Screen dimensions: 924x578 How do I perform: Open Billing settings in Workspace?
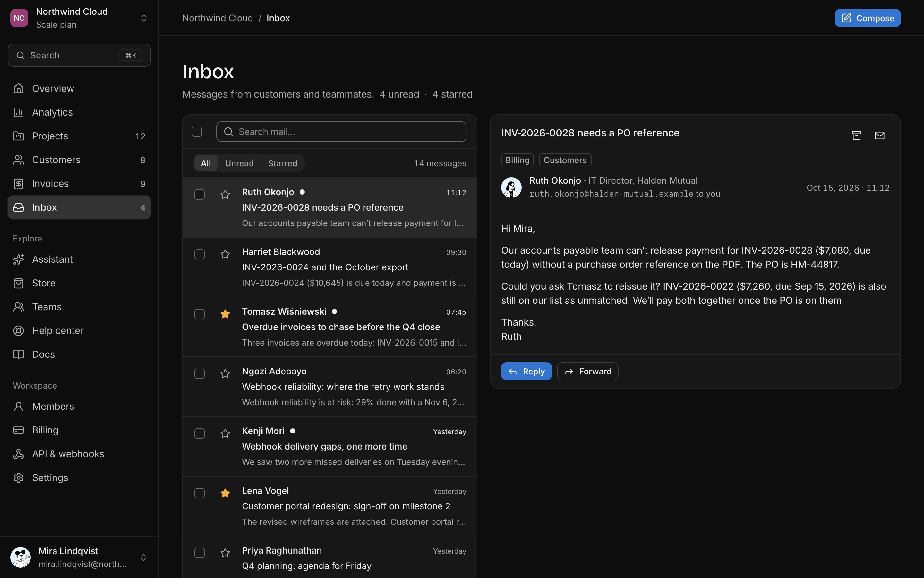pyautogui.click(x=80, y=430)
